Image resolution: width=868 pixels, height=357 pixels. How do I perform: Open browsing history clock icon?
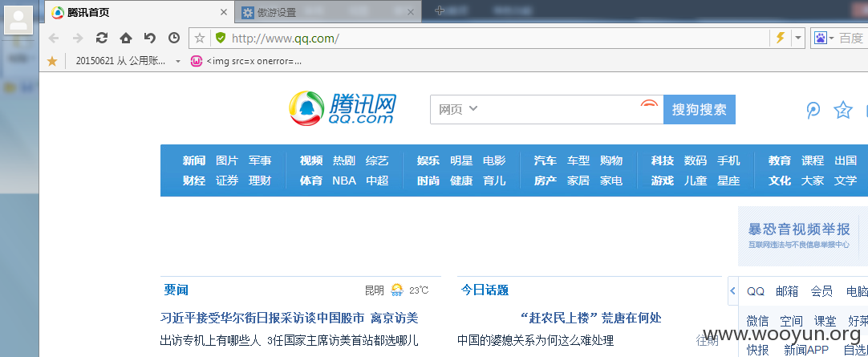coord(174,38)
